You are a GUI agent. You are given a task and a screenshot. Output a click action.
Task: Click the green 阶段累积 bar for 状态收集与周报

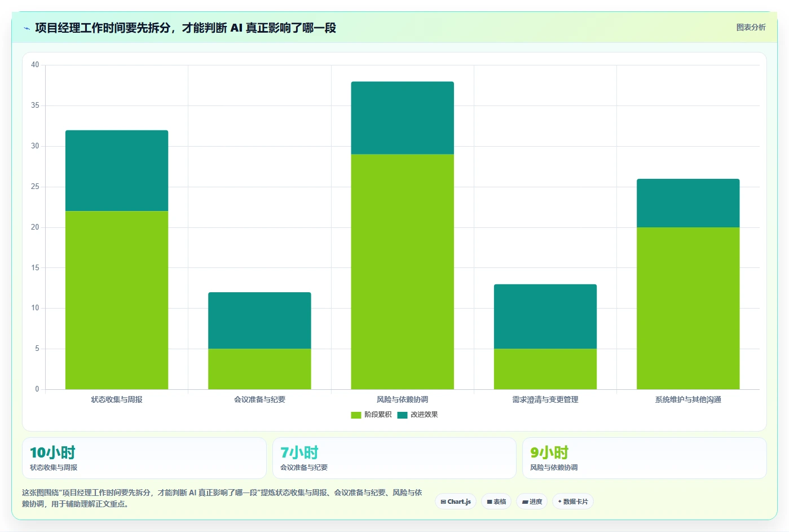click(117, 300)
